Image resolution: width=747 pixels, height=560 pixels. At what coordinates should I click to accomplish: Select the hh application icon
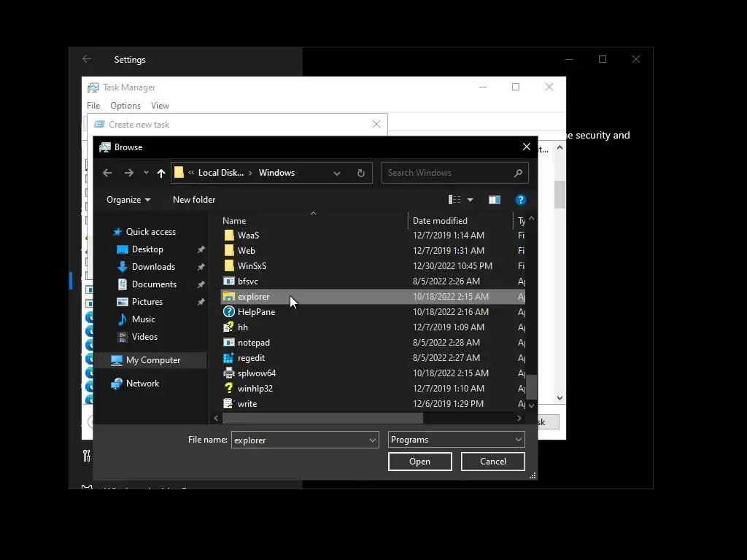[228, 327]
